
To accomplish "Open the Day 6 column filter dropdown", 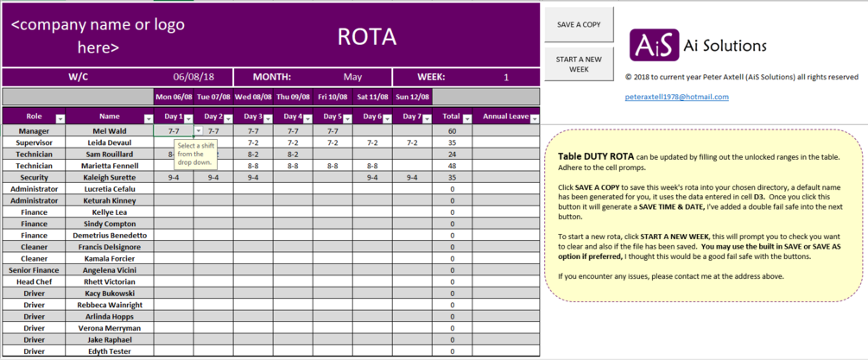I will tap(388, 119).
